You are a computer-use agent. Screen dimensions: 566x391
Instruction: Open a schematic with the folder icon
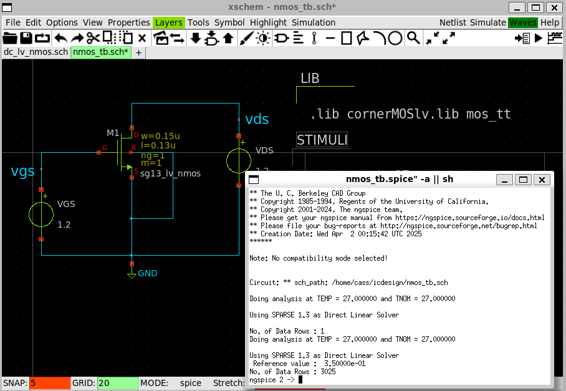click(10, 38)
